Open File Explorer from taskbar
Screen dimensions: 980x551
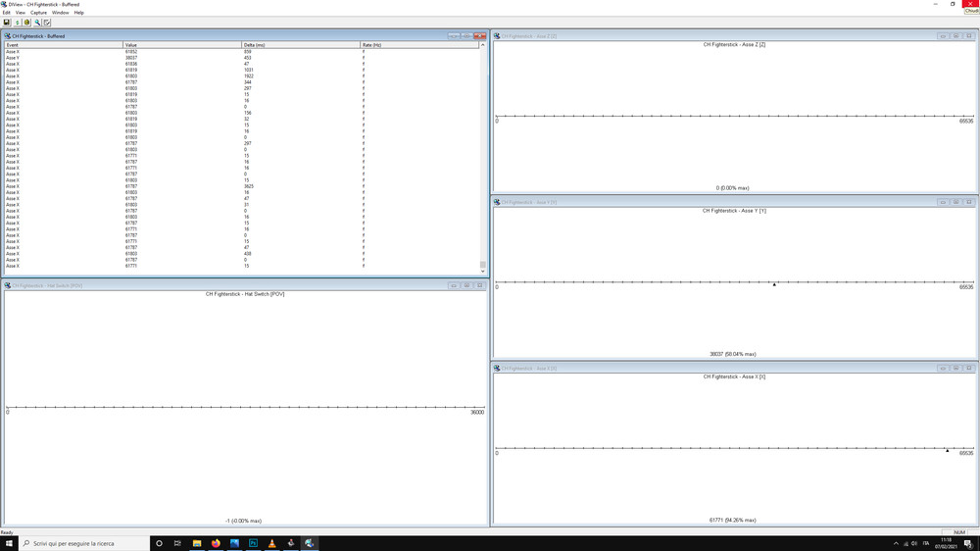pos(197,543)
